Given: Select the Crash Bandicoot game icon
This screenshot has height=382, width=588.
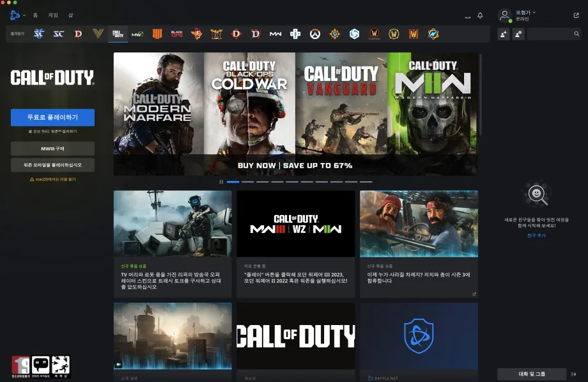Looking at the screenshot, I should pyautogui.click(x=196, y=34).
